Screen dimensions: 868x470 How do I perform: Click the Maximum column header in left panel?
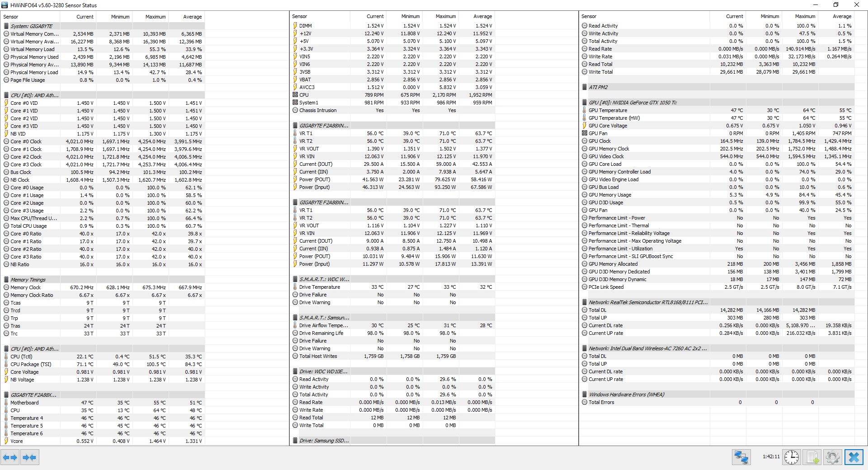151,17
